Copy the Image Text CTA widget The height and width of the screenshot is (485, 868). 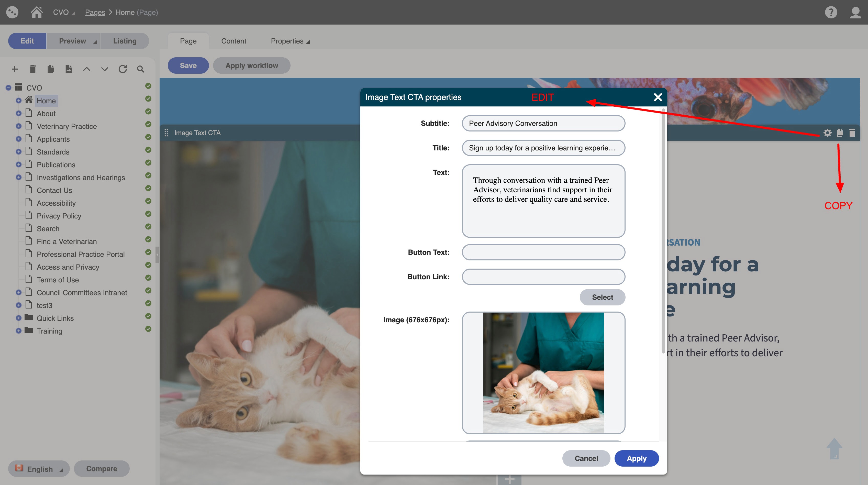coord(840,133)
